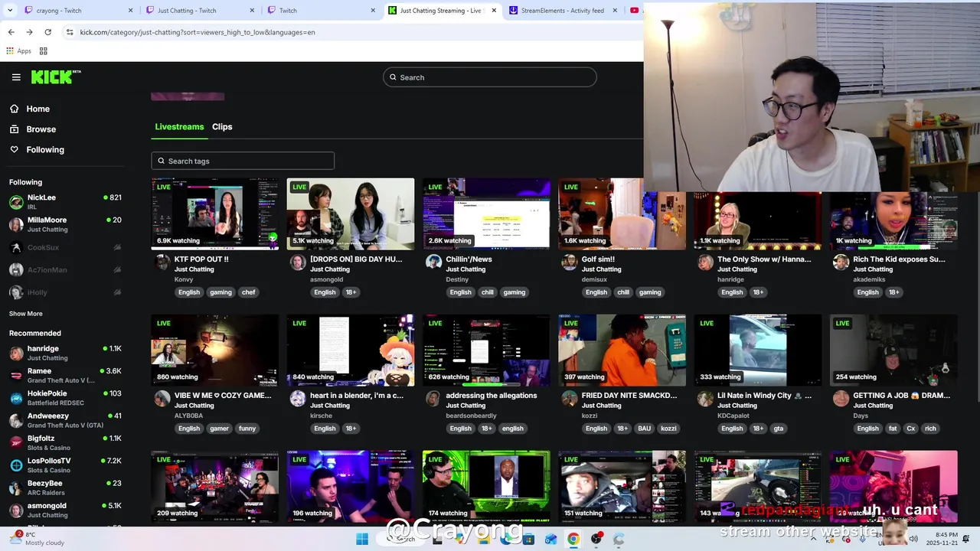Click demisux avatar under Golf sim stream
This screenshot has height=551, width=980.
pos(570,262)
